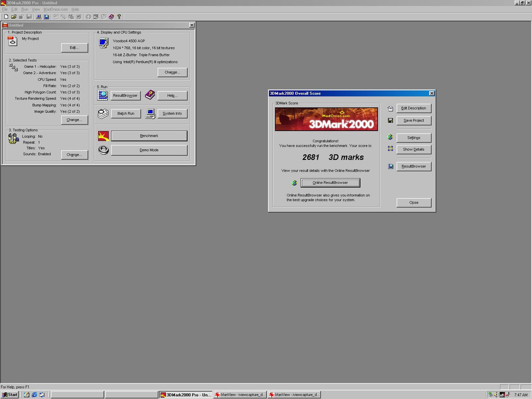The height and width of the screenshot is (399, 532).
Task: Open the Run menu
Action: click(25, 9)
